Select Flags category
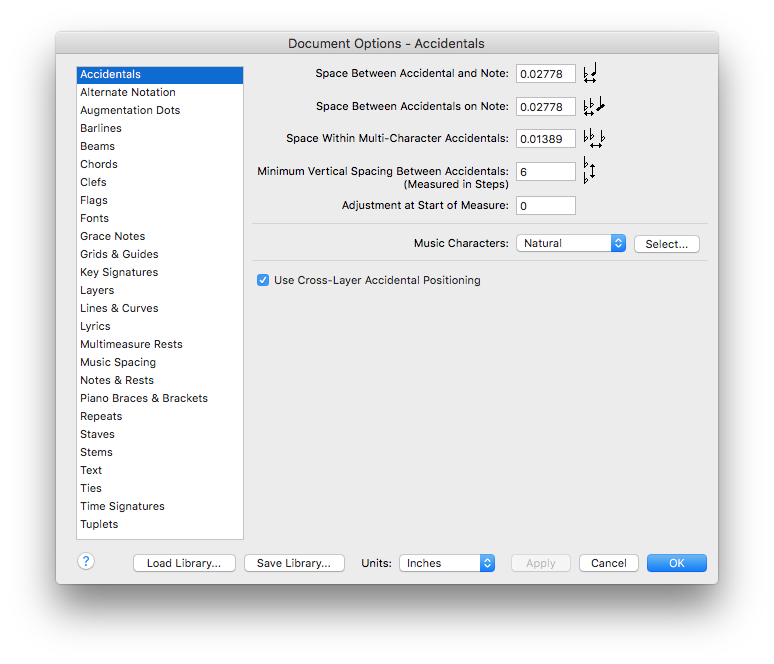The image size is (774, 664). [x=160, y=200]
